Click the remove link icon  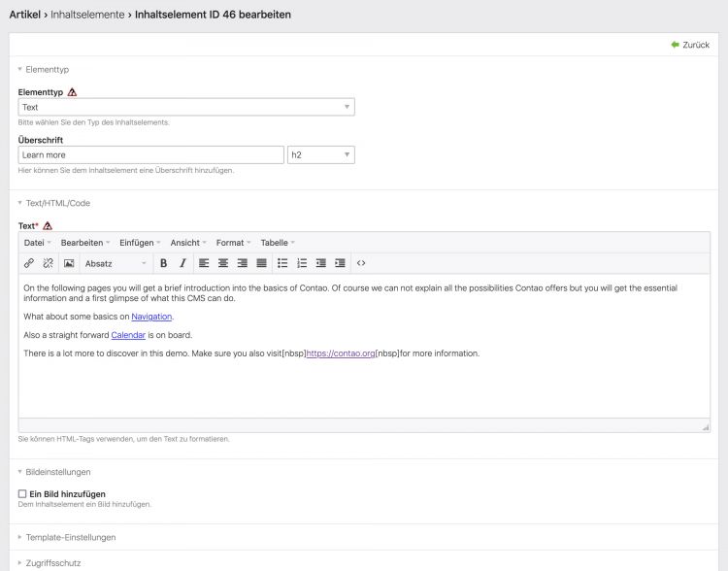pos(48,263)
